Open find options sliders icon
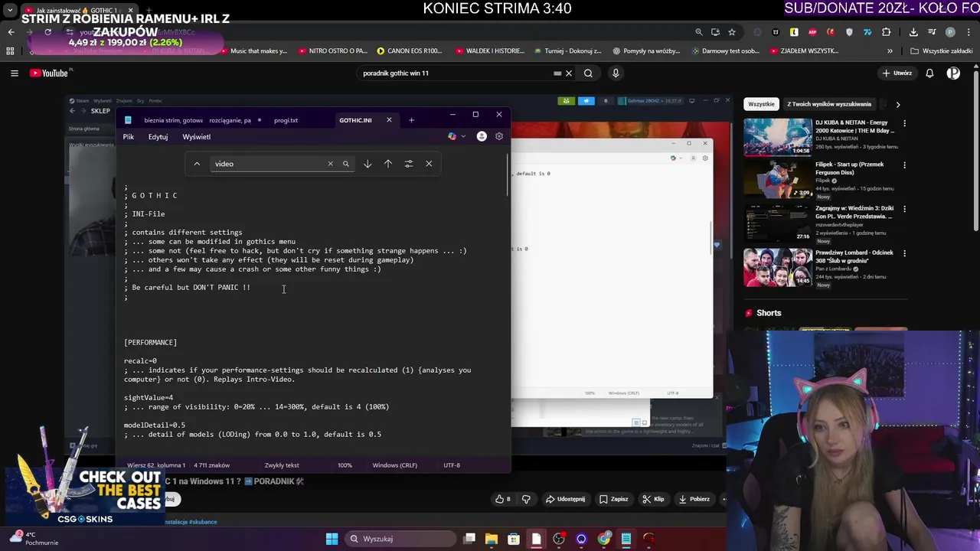Viewport: 980px width, 551px height. tap(408, 164)
